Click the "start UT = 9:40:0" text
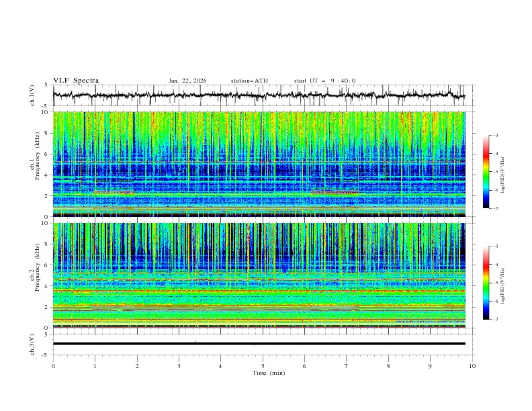Image resolution: width=532 pixels, height=411 pixels. point(324,81)
